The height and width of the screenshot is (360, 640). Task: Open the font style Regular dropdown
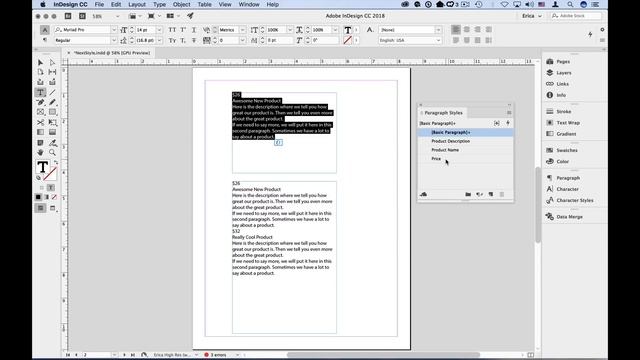pos(114,40)
